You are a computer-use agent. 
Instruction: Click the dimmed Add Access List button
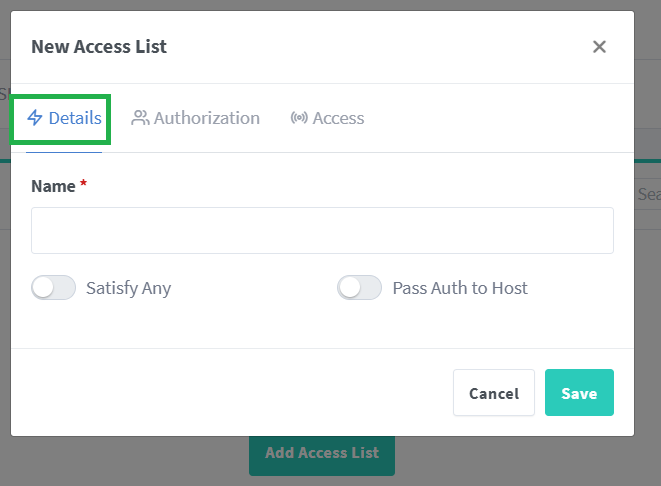[x=322, y=456]
